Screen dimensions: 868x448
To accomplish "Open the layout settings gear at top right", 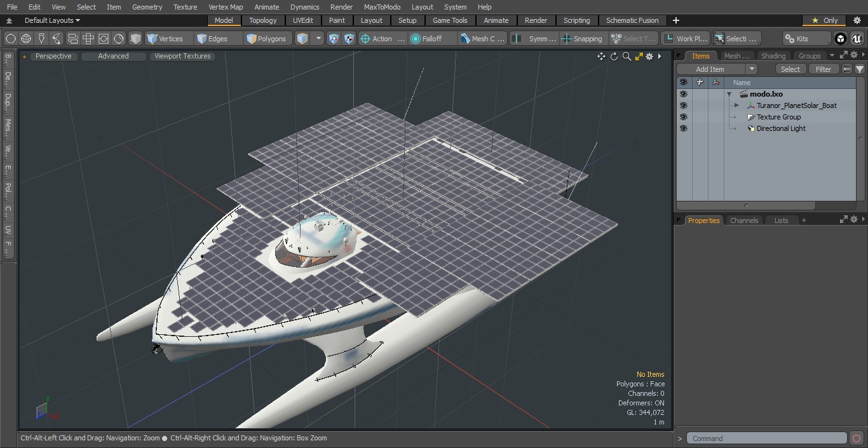I will coord(857,20).
